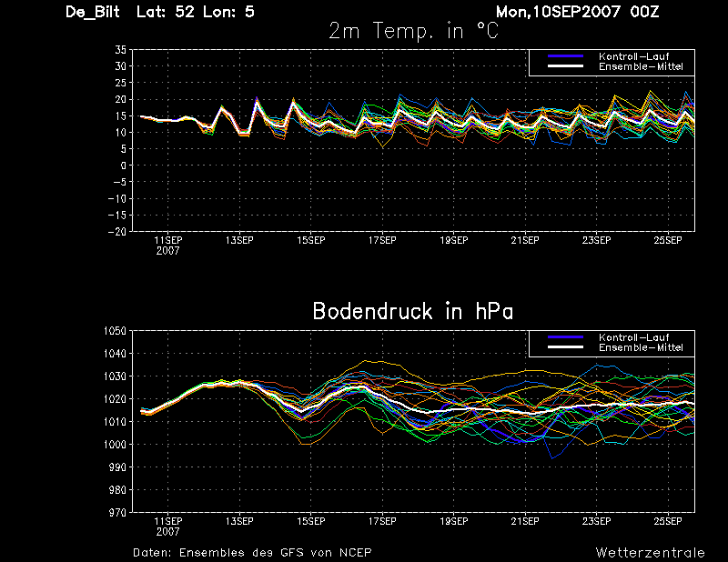Click the Mon,10SEP2007 00Z run date header
This screenshot has height=562, width=728.
click(578, 12)
